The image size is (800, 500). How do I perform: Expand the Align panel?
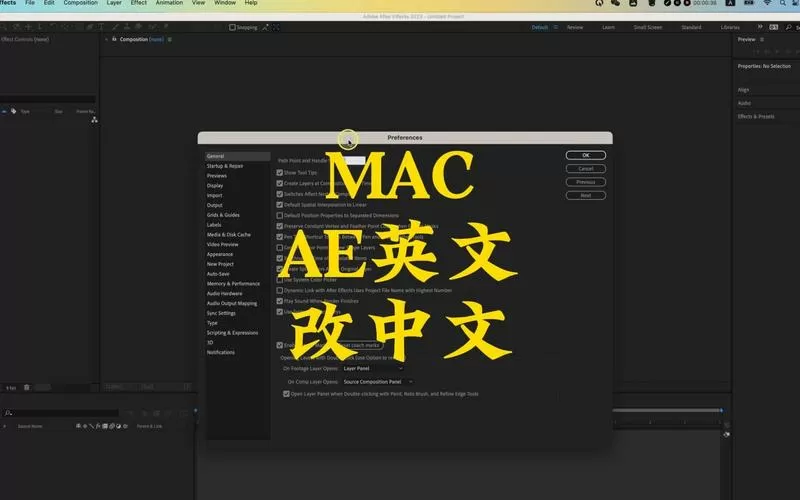tap(743, 90)
